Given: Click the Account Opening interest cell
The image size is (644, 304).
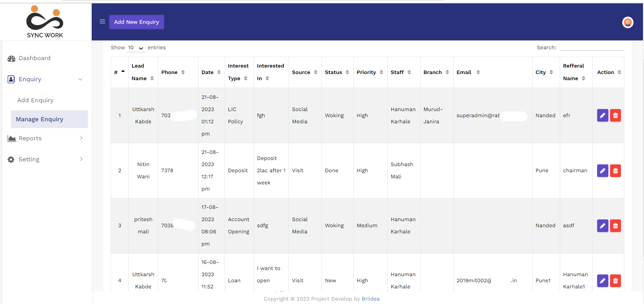Looking at the screenshot, I should (x=239, y=226).
